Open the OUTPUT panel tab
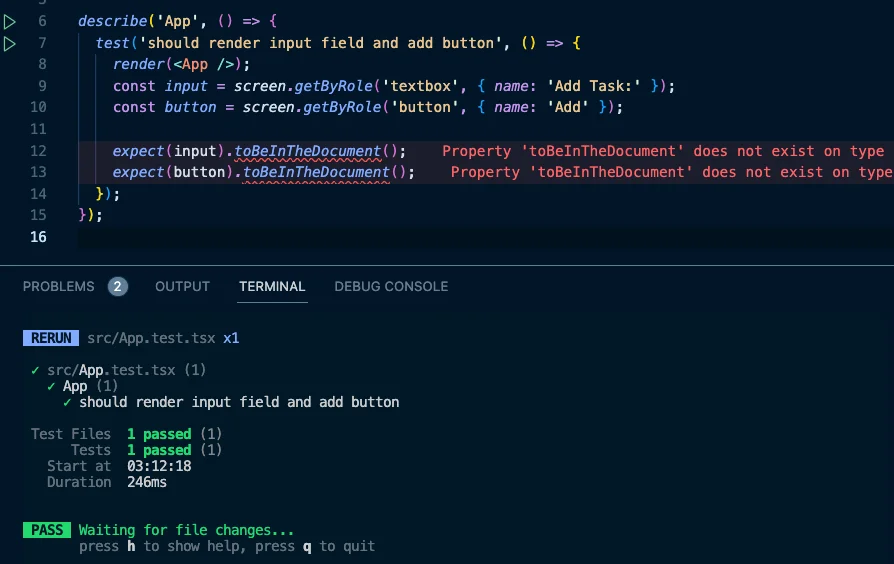Image resolution: width=894 pixels, height=564 pixels. (182, 286)
